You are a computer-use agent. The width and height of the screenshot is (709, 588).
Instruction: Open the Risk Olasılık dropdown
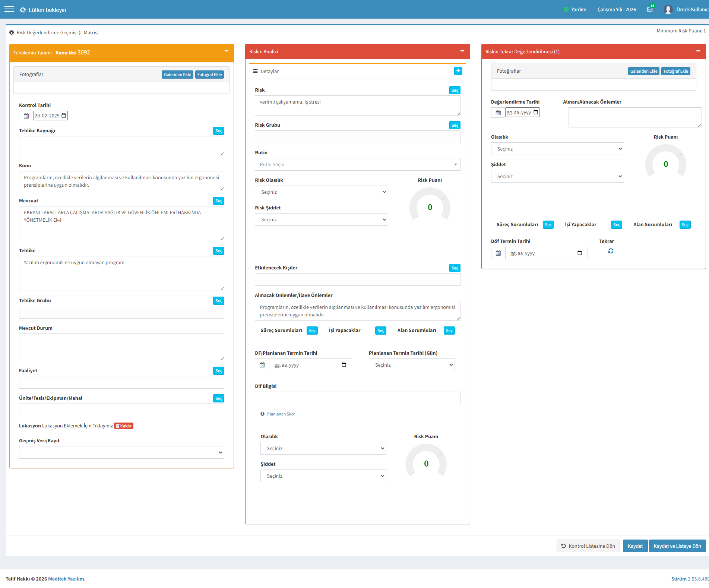click(322, 192)
